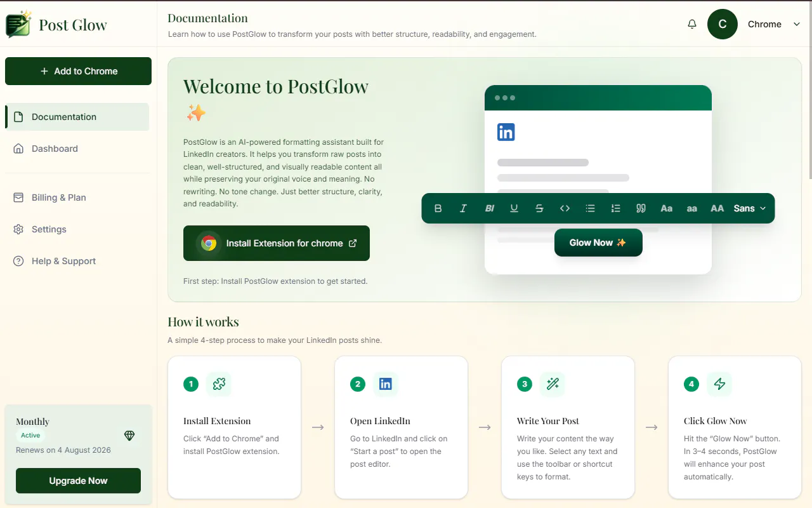
Task: Click the Active plan status badge
Action: (x=30, y=436)
